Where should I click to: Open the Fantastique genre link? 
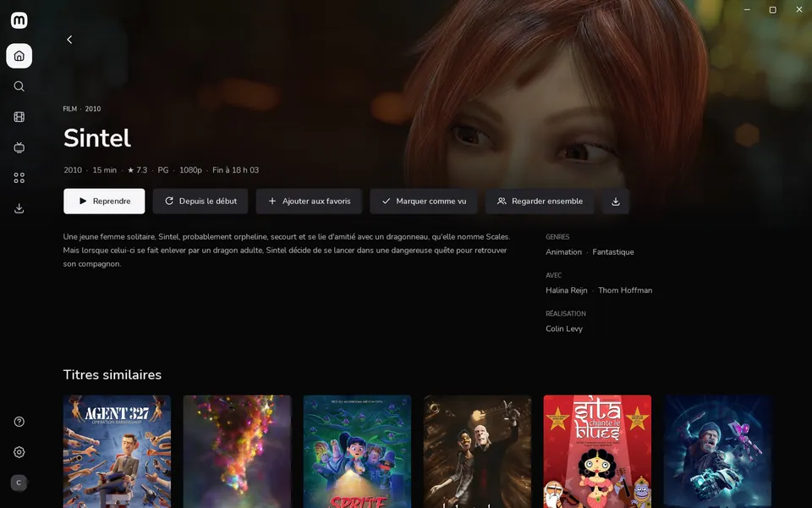(x=613, y=252)
